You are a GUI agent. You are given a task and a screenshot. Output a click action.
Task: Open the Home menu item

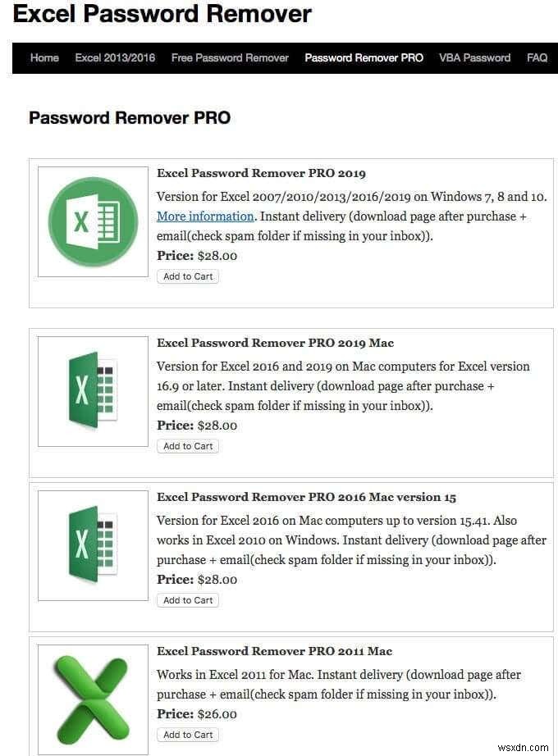pos(44,58)
